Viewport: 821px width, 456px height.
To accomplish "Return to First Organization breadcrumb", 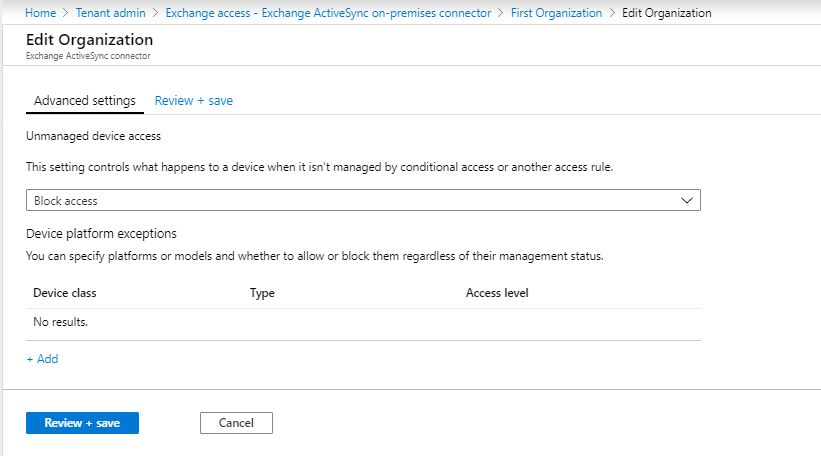I will pyautogui.click(x=556, y=13).
